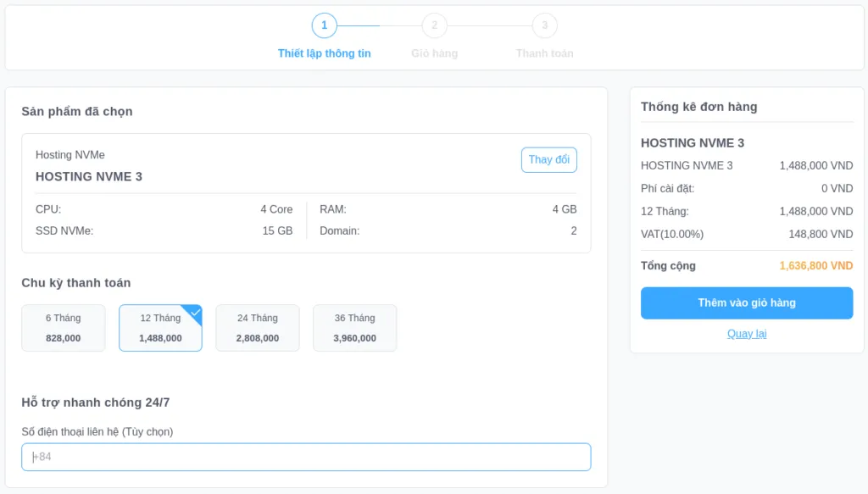Go to the 'Giỏ hàng' step label
Image resolution: width=868 pixels, height=494 pixels.
coord(434,53)
